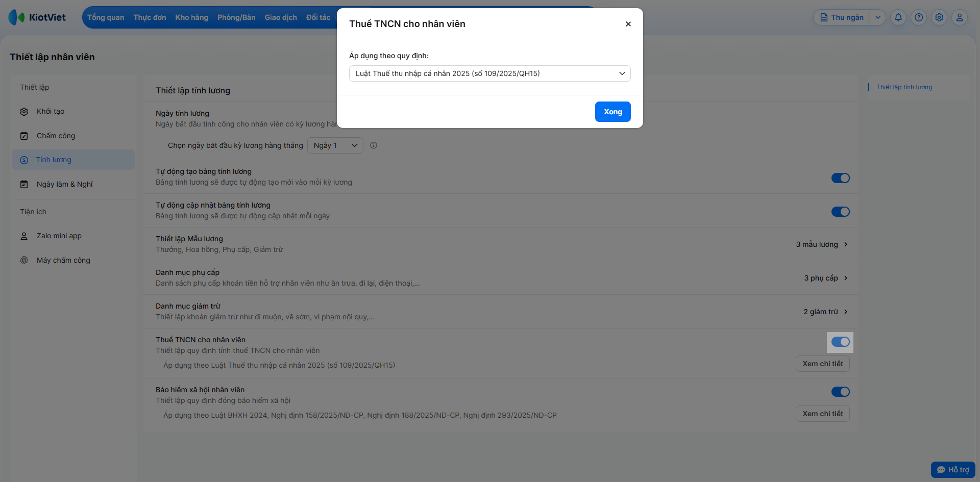The height and width of the screenshot is (482, 980).
Task: Click the info icon beside Ngày 1 dropdown
Action: point(374,145)
